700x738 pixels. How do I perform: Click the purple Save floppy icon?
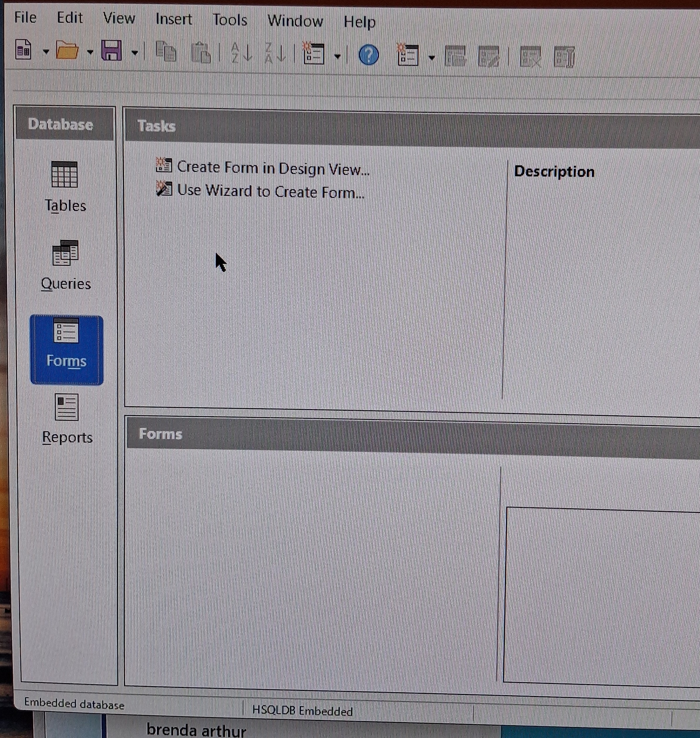111,51
